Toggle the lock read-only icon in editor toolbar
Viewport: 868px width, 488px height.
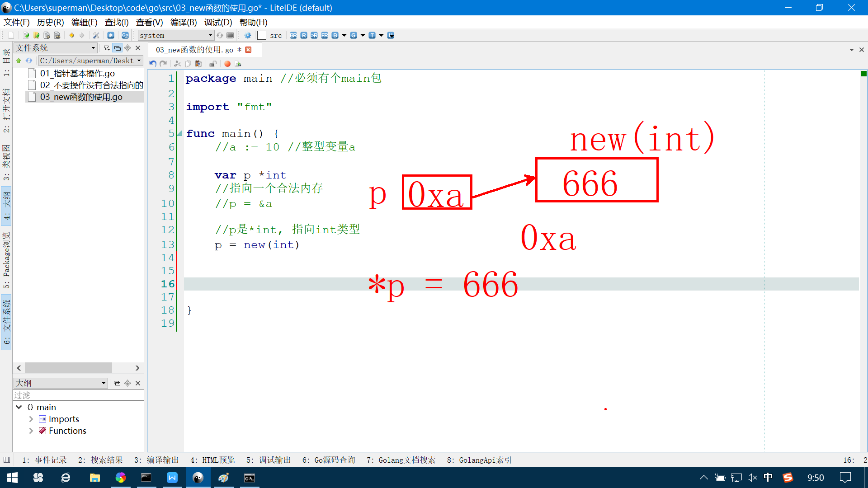[x=212, y=64]
